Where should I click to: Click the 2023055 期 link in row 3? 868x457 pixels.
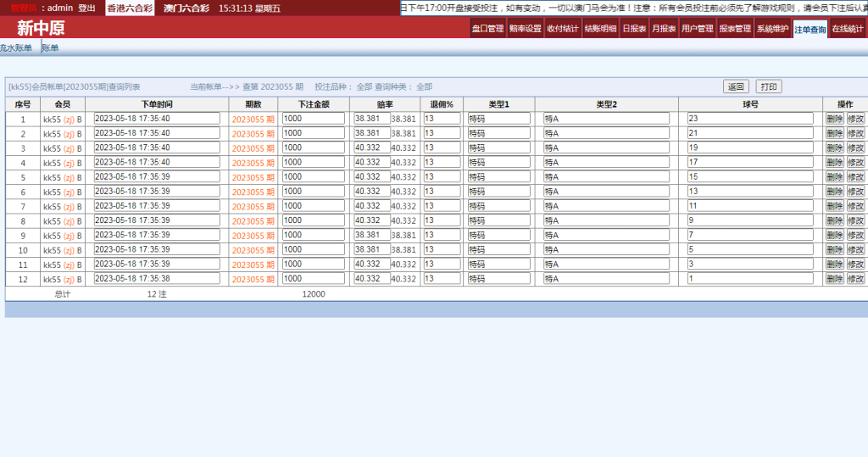[253, 148]
